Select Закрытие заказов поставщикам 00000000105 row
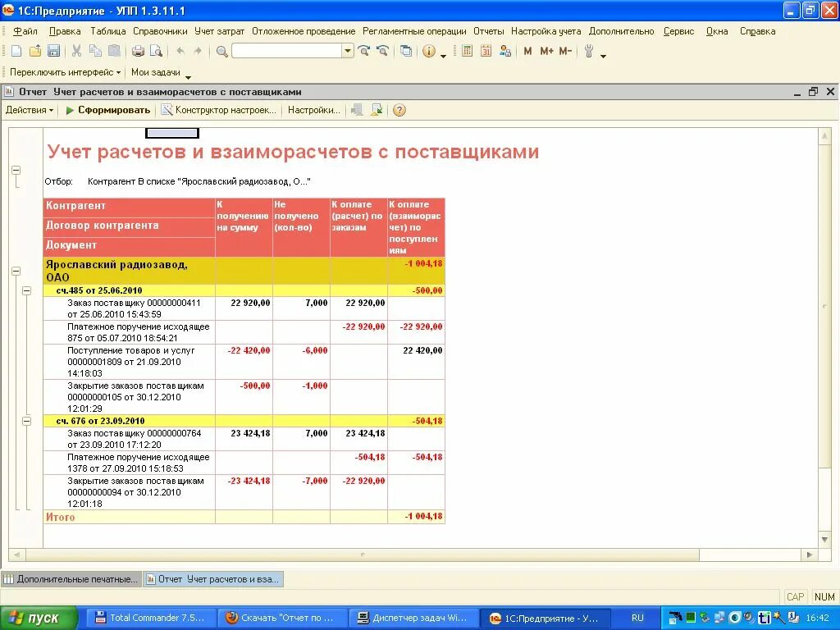Screen dimensions: 840x630 [x=244, y=397]
